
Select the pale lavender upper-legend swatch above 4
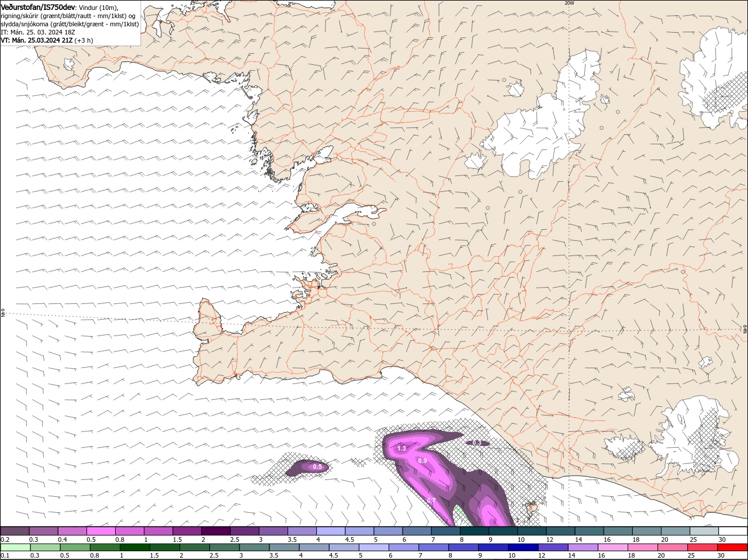point(330,531)
